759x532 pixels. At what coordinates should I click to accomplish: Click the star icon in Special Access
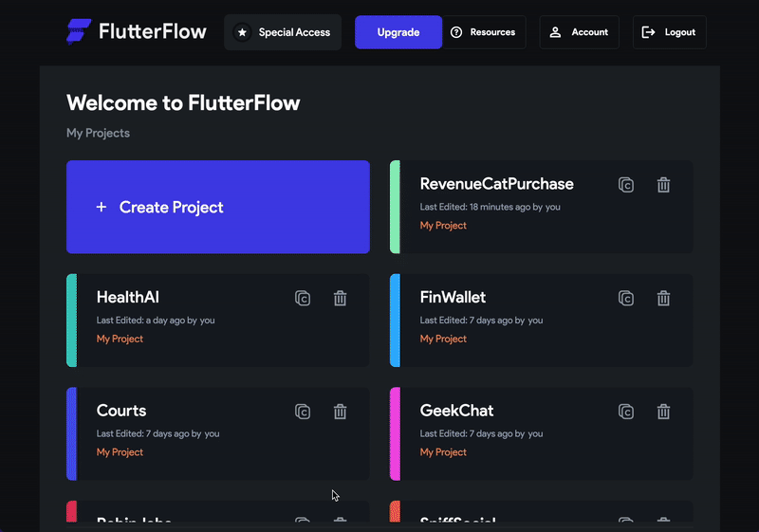click(x=243, y=32)
